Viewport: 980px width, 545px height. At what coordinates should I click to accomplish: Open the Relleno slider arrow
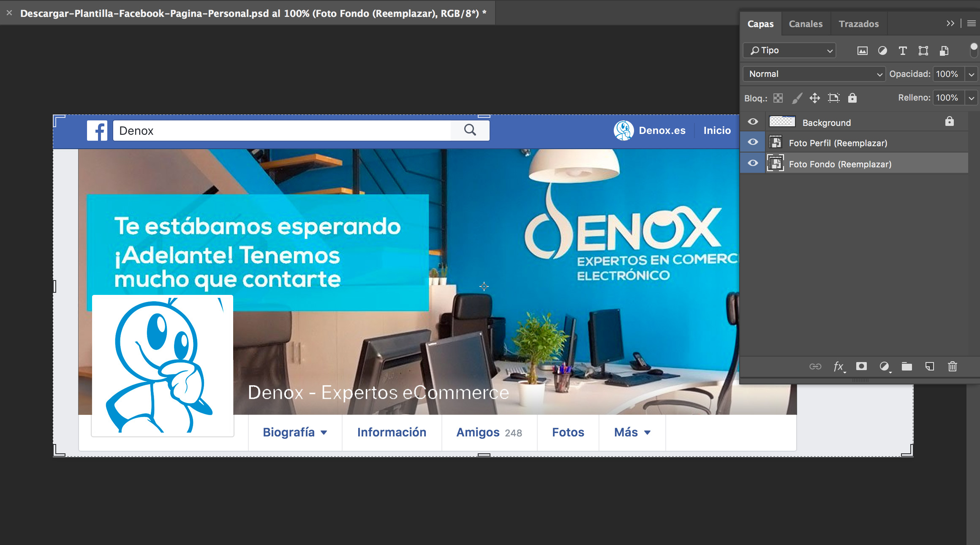point(972,98)
